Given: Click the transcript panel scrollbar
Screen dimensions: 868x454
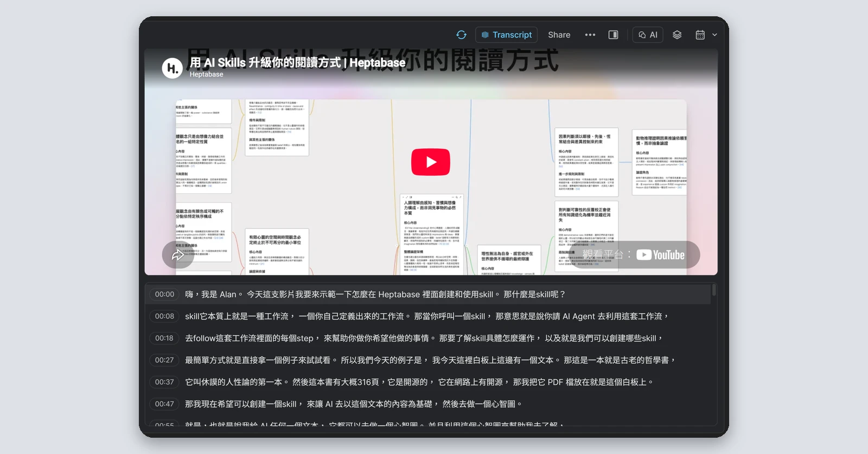Looking at the screenshot, I should [x=714, y=290].
